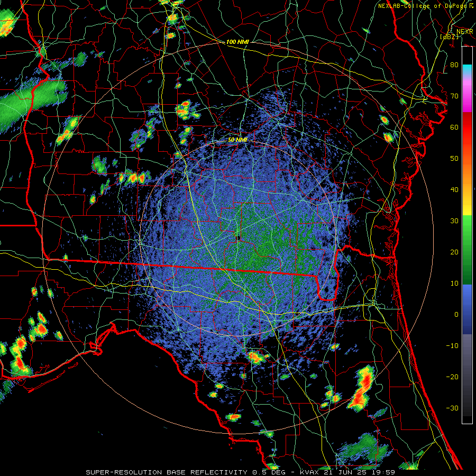Image resolution: width=476 pixels, height=476 pixels.
Task: Click the 40 value on the dBZ scale
Action: [454, 190]
